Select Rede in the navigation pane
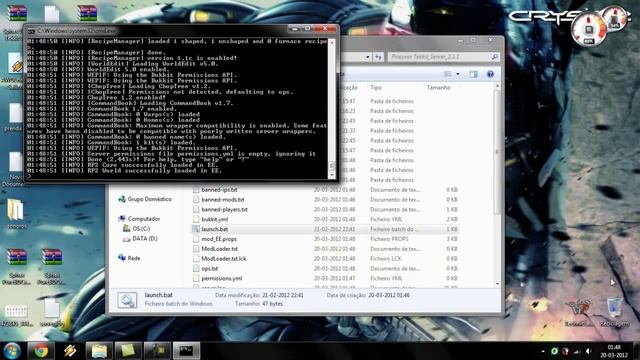Screen dimensions: 640x360 click(133, 258)
